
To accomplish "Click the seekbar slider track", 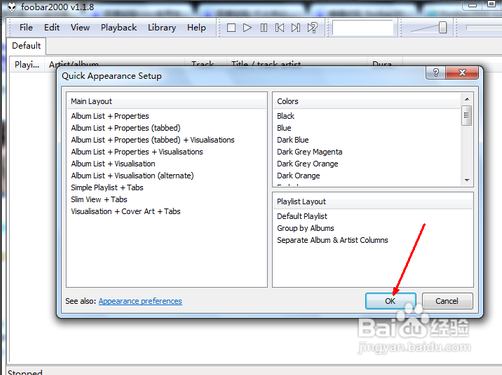I will (483, 28).
